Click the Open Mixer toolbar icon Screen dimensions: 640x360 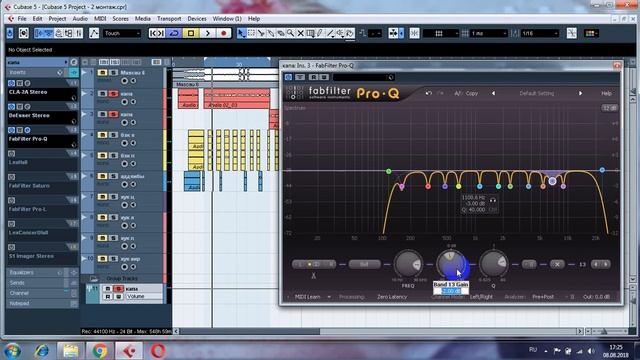pyautogui.click(x=79, y=33)
